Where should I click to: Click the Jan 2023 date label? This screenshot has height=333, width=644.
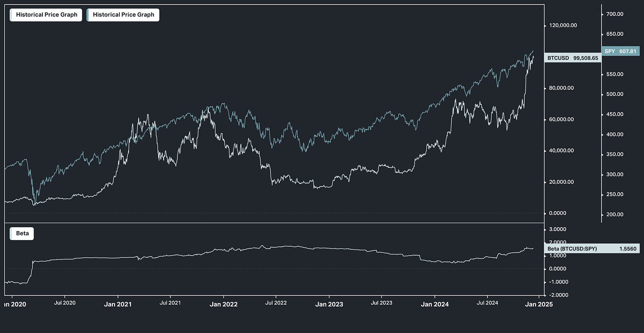(x=329, y=304)
